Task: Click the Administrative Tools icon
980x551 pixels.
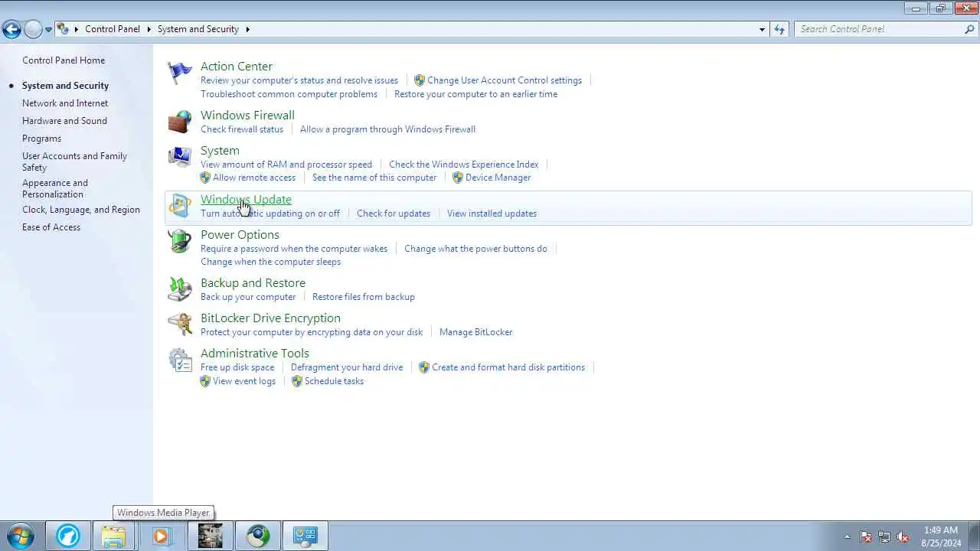Action: (x=180, y=360)
